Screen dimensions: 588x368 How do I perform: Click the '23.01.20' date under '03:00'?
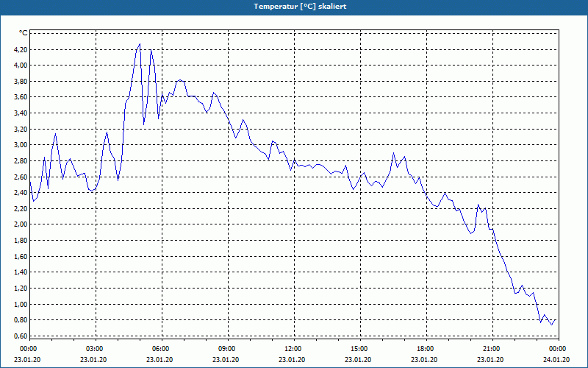coord(93,359)
